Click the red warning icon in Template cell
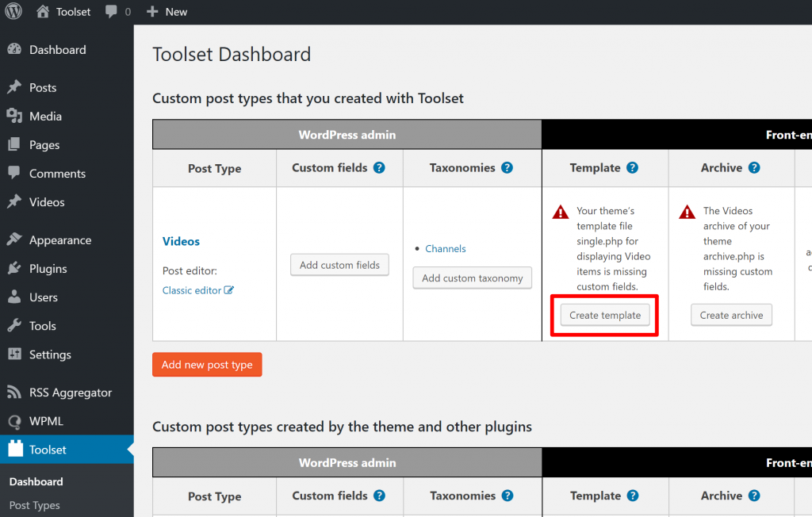 click(x=561, y=212)
